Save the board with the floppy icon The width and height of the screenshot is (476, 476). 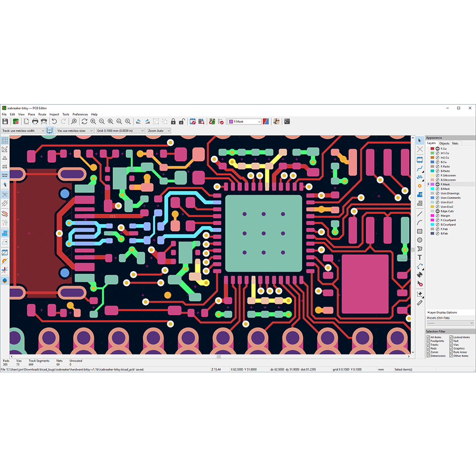click(5, 121)
